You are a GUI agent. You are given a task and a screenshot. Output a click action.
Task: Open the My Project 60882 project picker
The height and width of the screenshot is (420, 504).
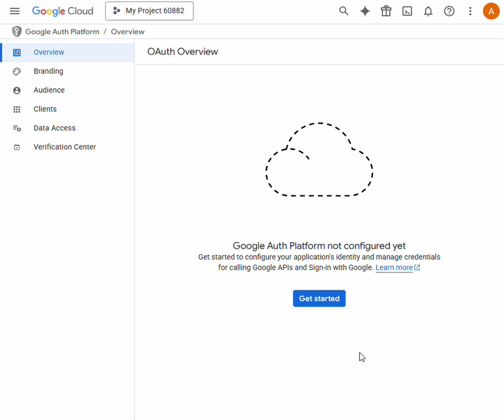point(149,11)
